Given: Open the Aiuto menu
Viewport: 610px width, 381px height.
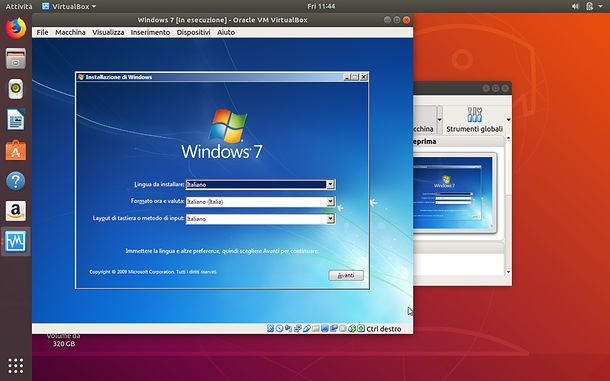Looking at the screenshot, I should [x=226, y=32].
